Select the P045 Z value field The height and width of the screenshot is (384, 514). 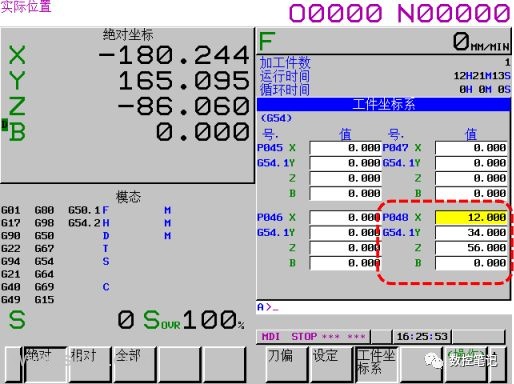click(x=345, y=178)
